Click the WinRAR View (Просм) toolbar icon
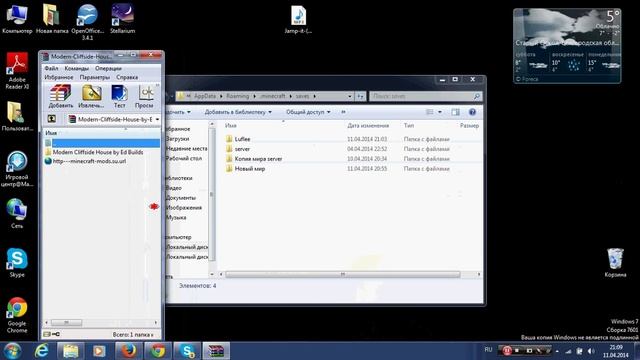 coord(144,96)
